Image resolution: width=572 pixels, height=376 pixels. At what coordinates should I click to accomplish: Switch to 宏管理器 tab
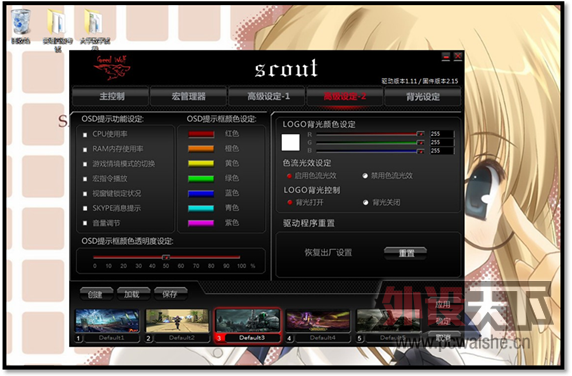click(x=189, y=96)
